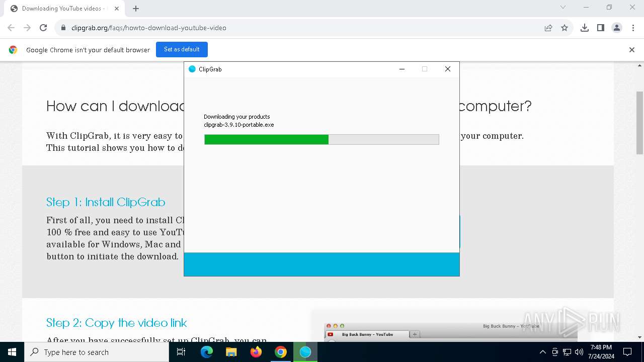Click the scrollbar up arrow
Screen dimensions: 644x362
(x=640, y=65)
